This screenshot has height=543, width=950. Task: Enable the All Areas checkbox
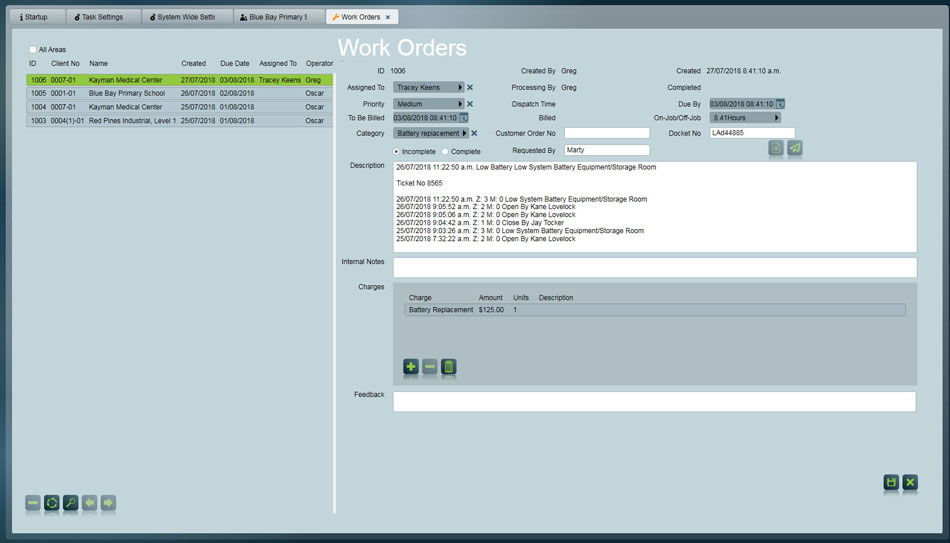point(33,49)
